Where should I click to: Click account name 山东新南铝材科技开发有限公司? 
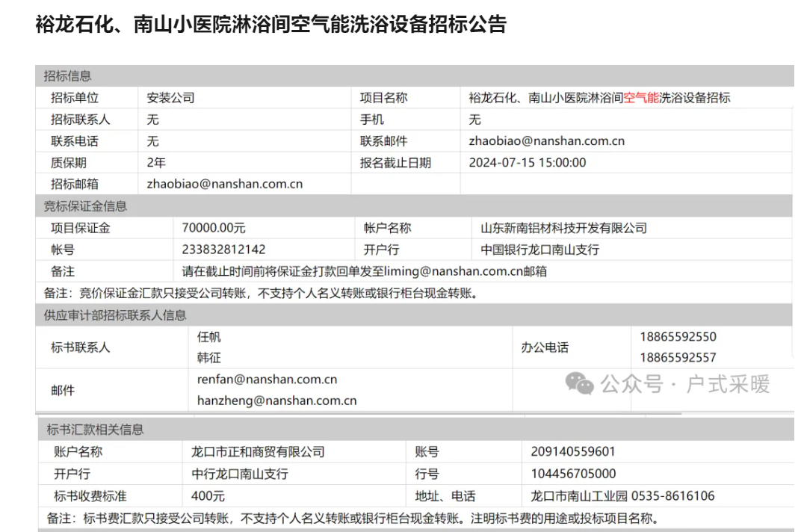(563, 228)
